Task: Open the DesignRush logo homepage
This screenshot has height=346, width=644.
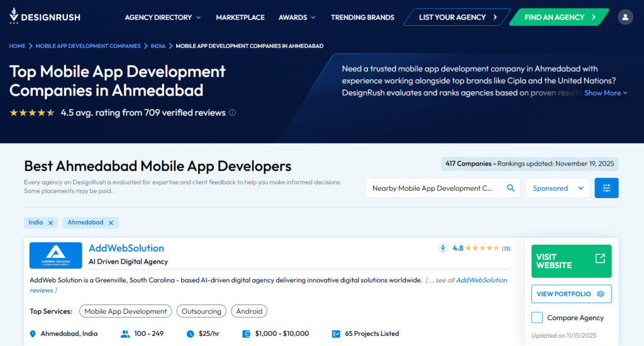Action: click(x=45, y=16)
